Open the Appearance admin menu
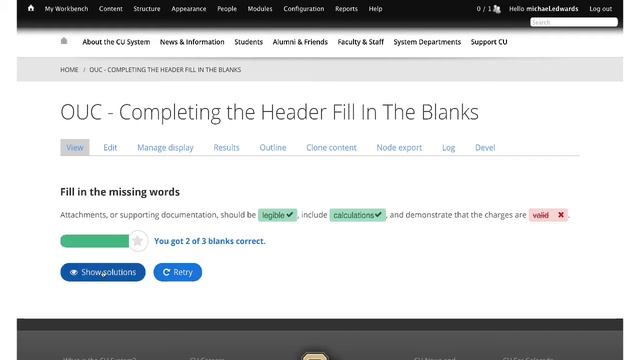640x360 pixels. point(189,9)
